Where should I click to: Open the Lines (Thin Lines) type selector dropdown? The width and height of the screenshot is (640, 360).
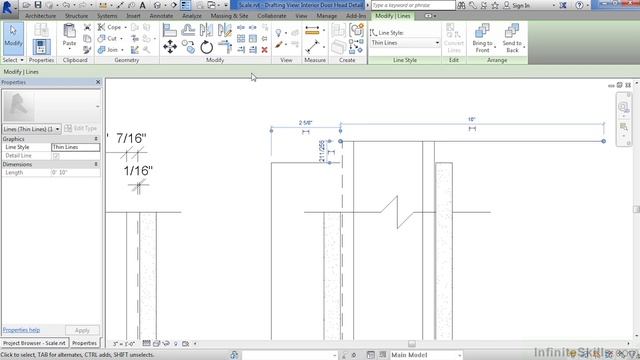(x=31, y=129)
